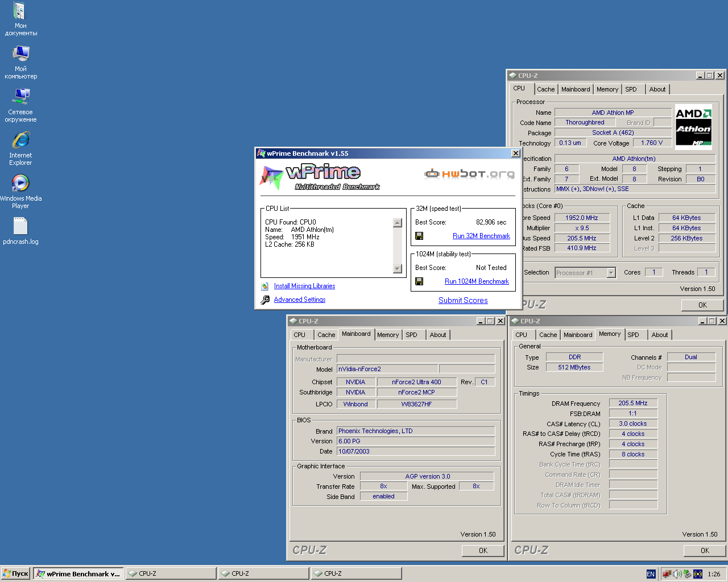Click the EN language indicator in tray
Image resolution: width=728 pixels, height=582 pixels.
[x=651, y=574]
